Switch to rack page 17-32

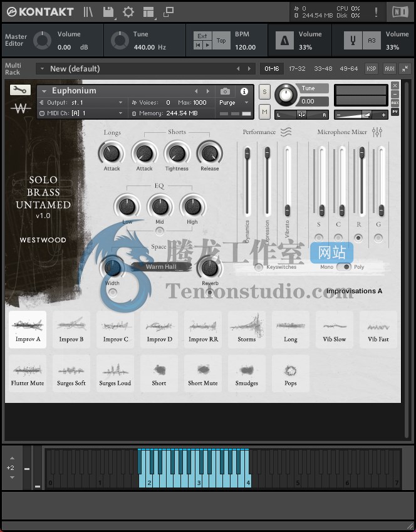(297, 69)
